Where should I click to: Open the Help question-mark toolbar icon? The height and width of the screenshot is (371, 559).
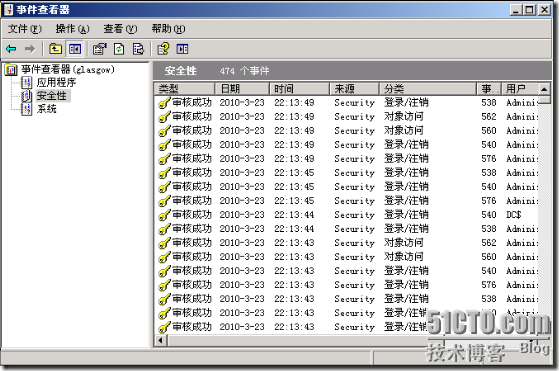tap(163, 49)
